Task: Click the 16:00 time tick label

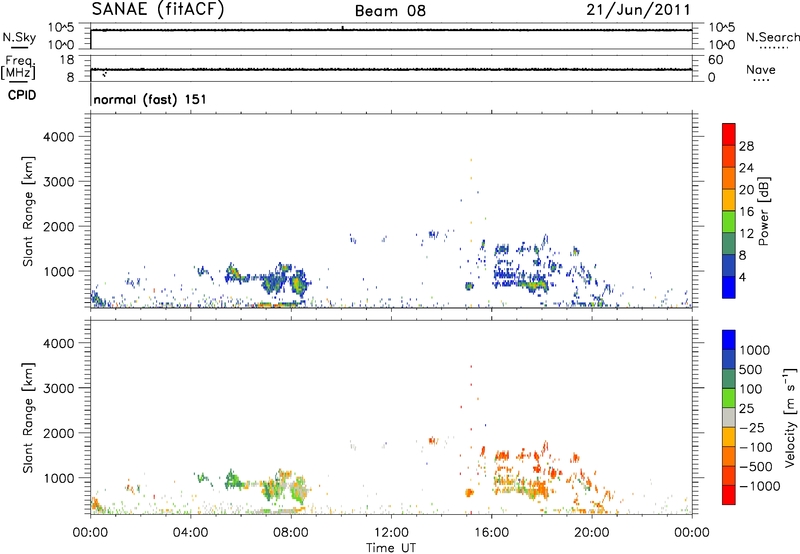Action: (491, 533)
